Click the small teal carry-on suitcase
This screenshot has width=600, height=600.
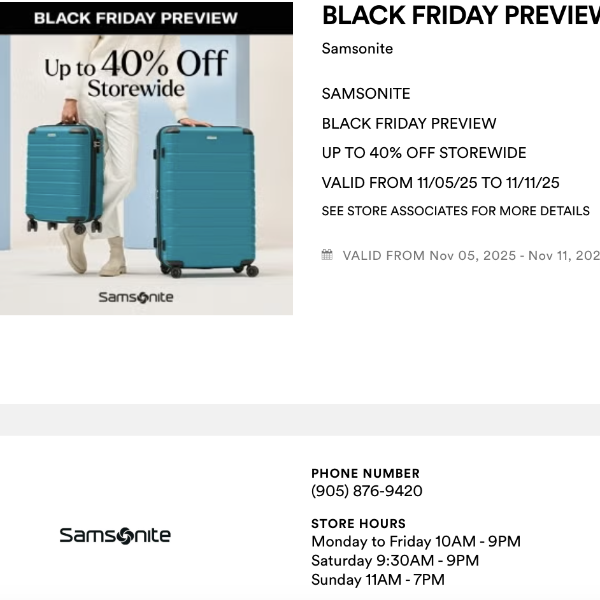(x=64, y=175)
